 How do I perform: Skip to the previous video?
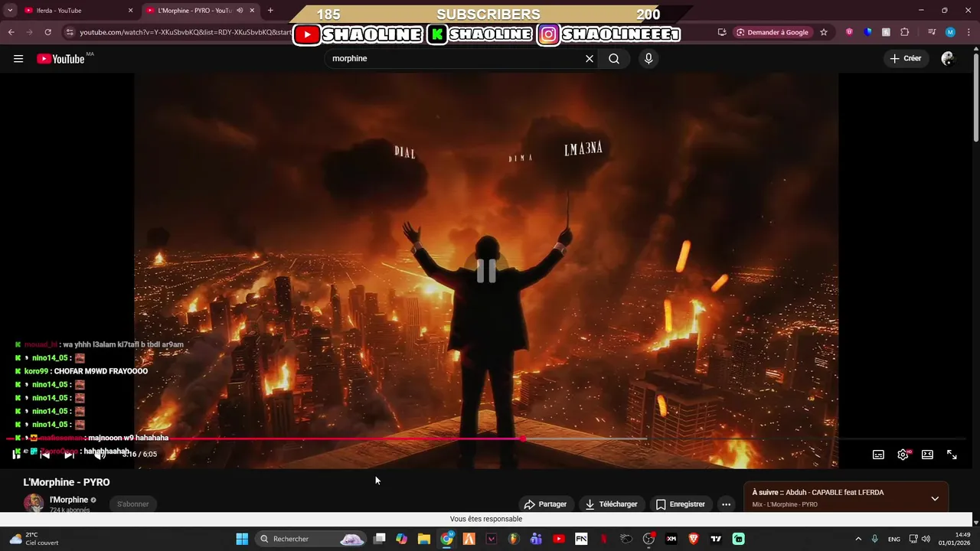tap(44, 455)
